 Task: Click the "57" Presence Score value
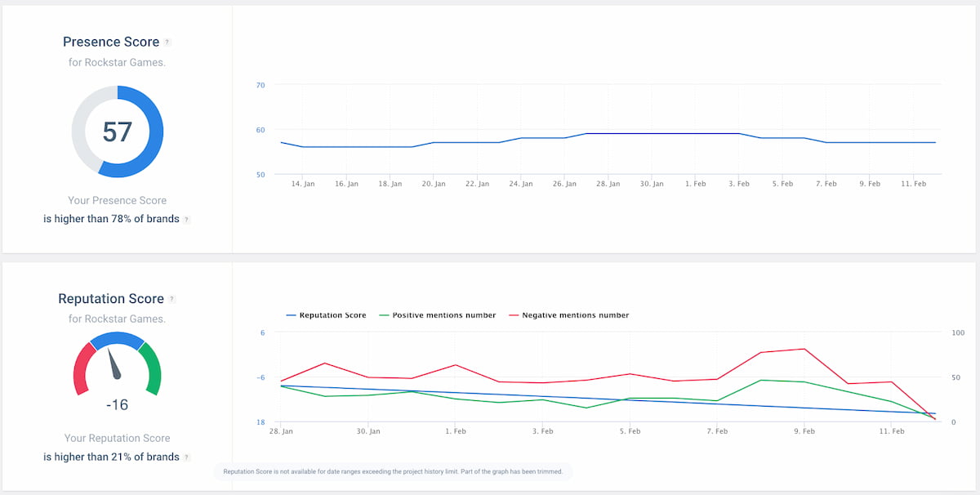[x=118, y=131]
